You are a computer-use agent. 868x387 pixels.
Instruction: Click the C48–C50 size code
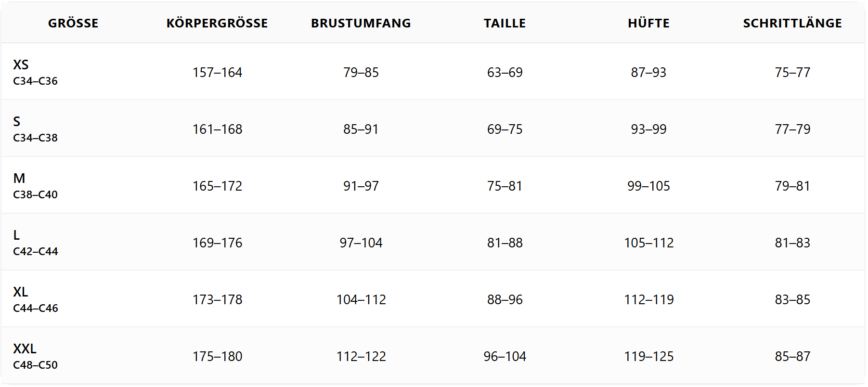[35, 365]
